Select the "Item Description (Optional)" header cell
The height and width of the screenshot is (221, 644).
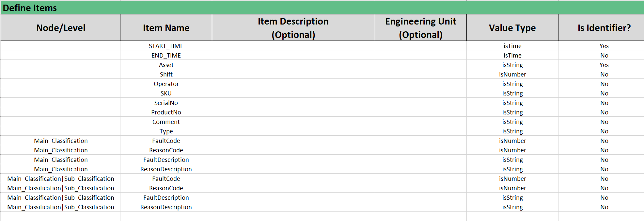pos(293,28)
